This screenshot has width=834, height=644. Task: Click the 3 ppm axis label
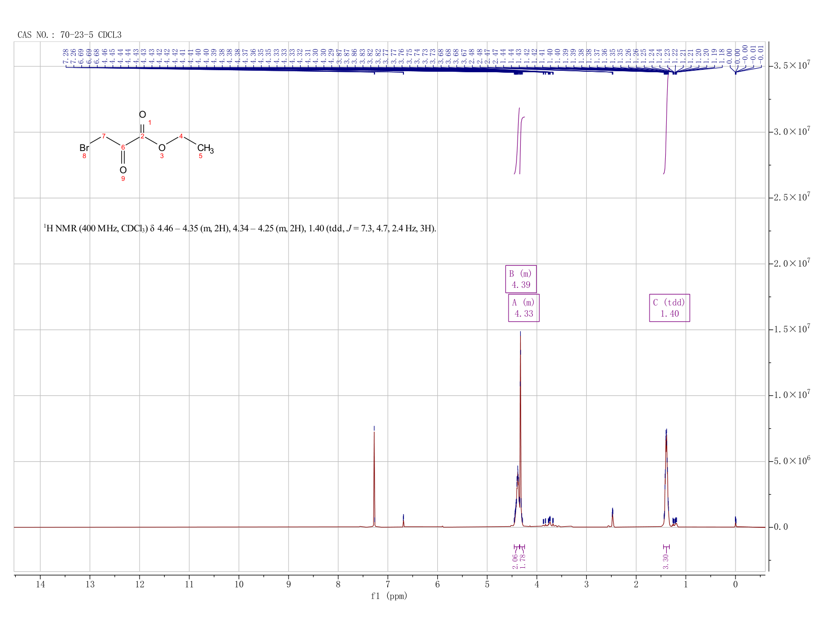click(586, 584)
